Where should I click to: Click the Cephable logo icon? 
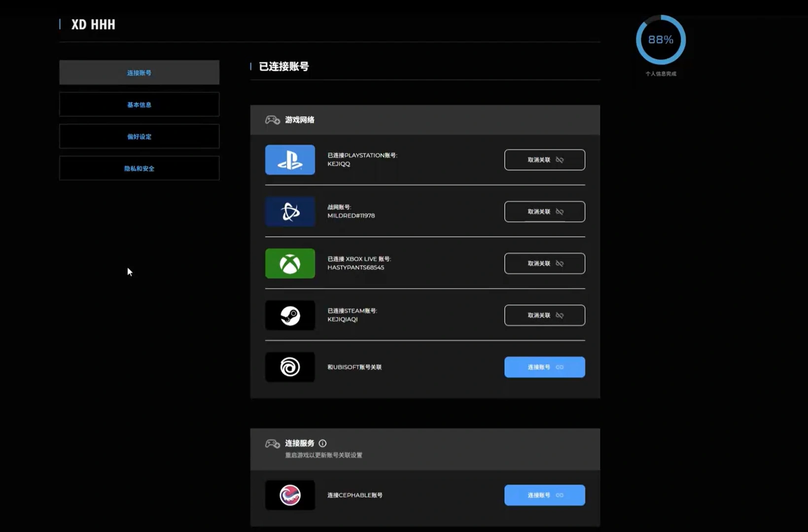tap(290, 495)
